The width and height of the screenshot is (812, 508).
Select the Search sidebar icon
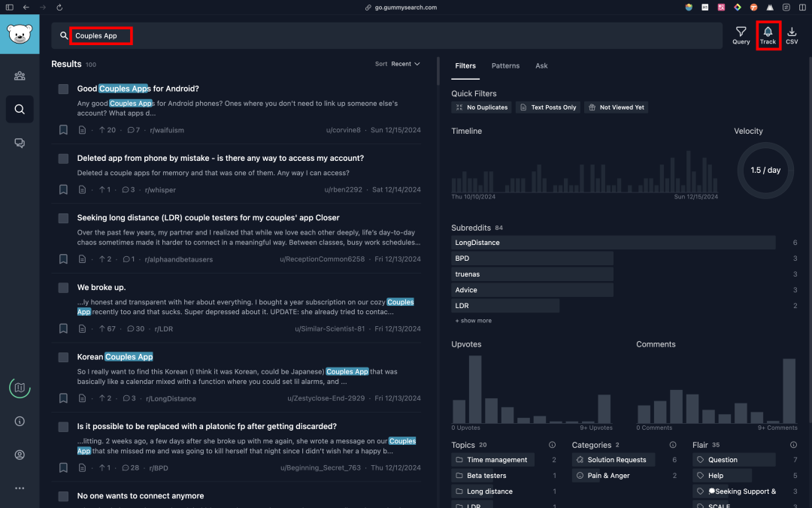(x=20, y=109)
